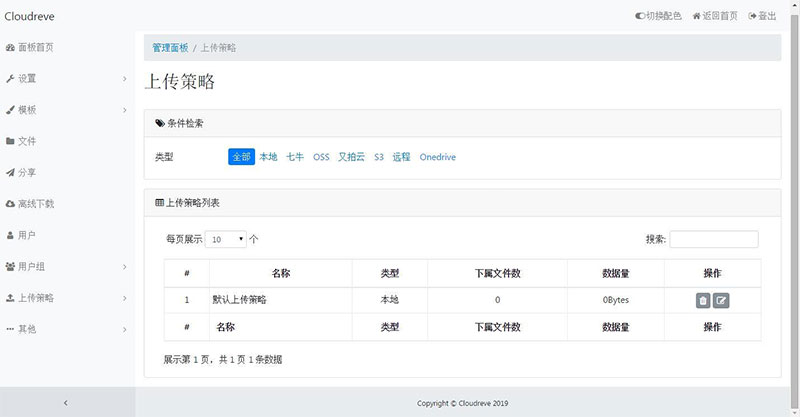Expand the 用户组 sidebar menu
800x417 pixels.
(x=65, y=267)
